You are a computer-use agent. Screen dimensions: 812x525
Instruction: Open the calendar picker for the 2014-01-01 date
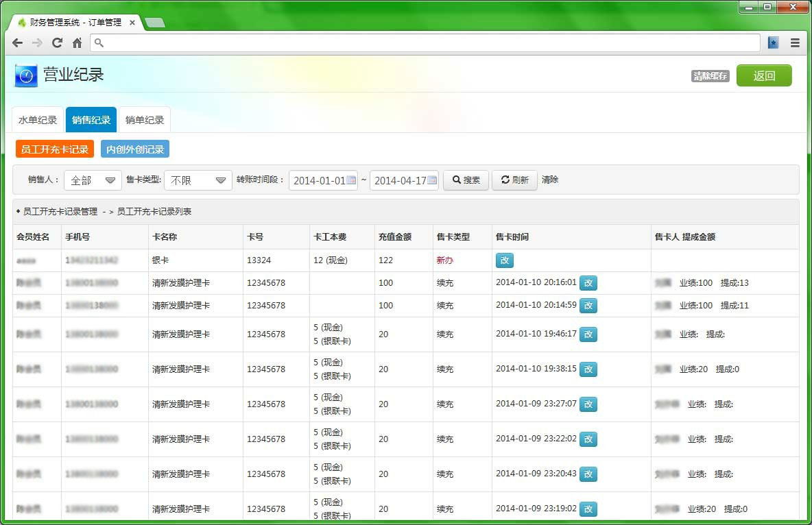pyautogui.click(x=351, y=180)
